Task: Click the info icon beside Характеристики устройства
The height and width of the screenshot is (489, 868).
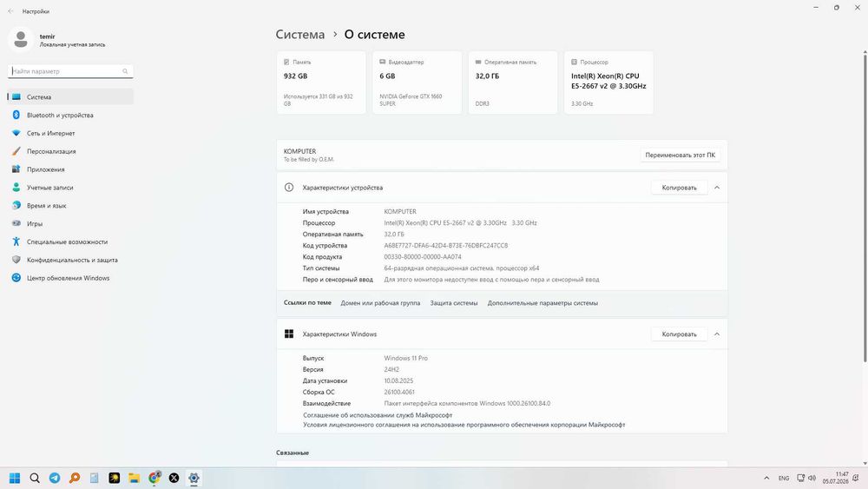Action: [x=289, y=188]
